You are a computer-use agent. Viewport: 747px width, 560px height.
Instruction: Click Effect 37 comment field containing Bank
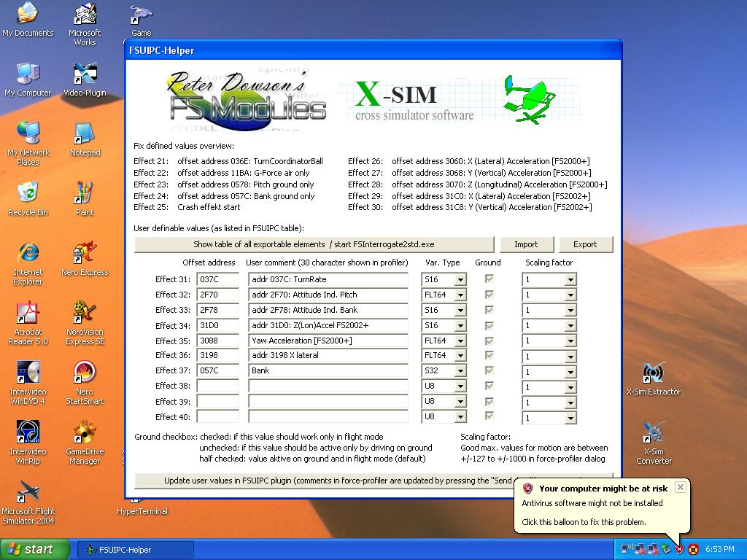328,370
